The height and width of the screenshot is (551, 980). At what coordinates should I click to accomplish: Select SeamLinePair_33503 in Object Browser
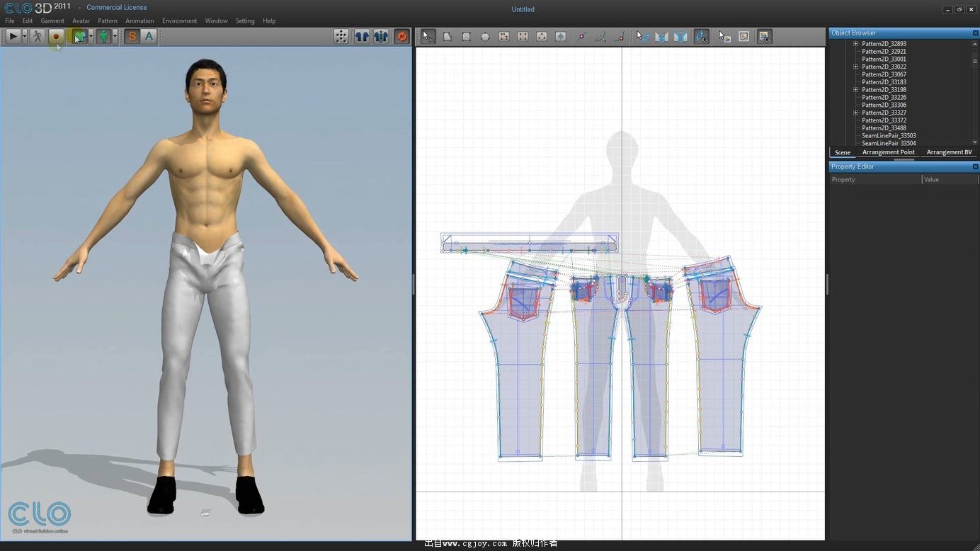click(889, 135)
